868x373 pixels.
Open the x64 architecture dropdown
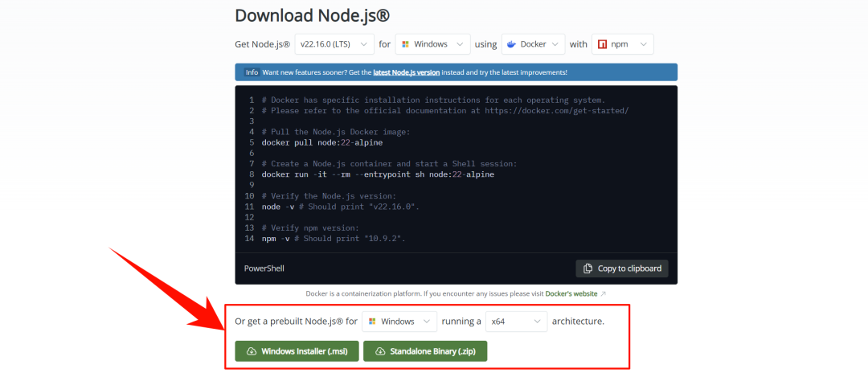516,322
